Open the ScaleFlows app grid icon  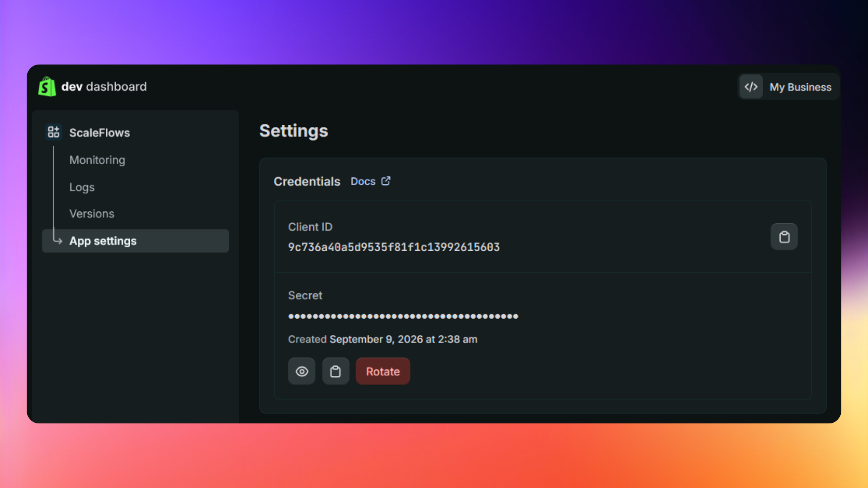pos(54,132)
